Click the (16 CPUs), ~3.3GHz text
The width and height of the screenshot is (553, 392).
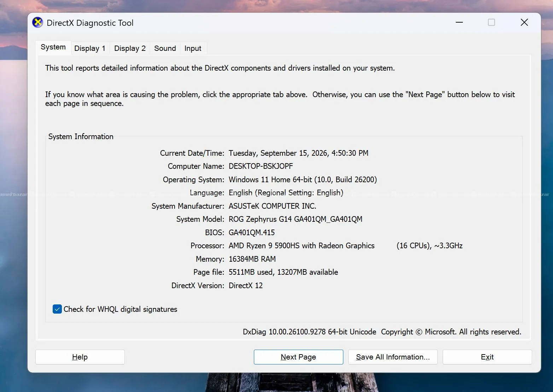point(430,246)
